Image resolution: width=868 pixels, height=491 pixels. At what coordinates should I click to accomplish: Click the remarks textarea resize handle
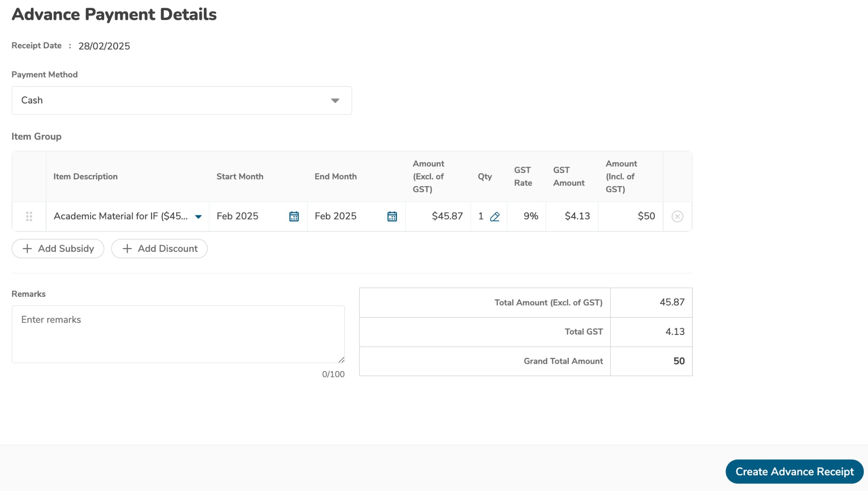click(341, 360)
